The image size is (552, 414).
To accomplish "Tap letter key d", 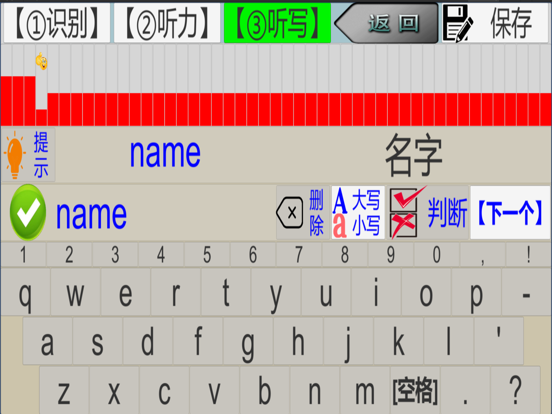I will pos(148,341).
